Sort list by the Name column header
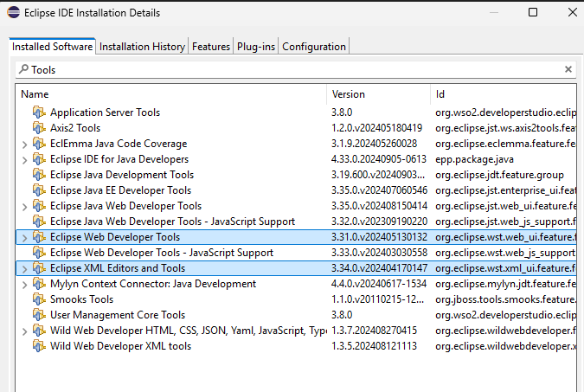The width and height of the screenshot is (584, 392). click(x=171, y=94)
